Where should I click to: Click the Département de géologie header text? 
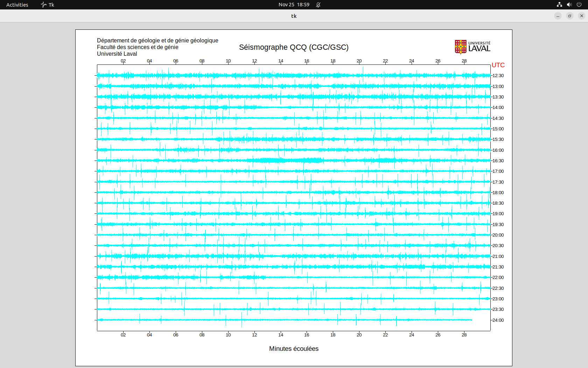coord(157,41)
